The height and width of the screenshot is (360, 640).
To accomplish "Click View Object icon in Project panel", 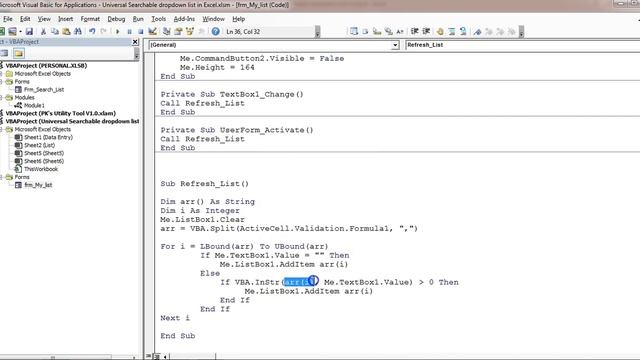I will point(4,53).
